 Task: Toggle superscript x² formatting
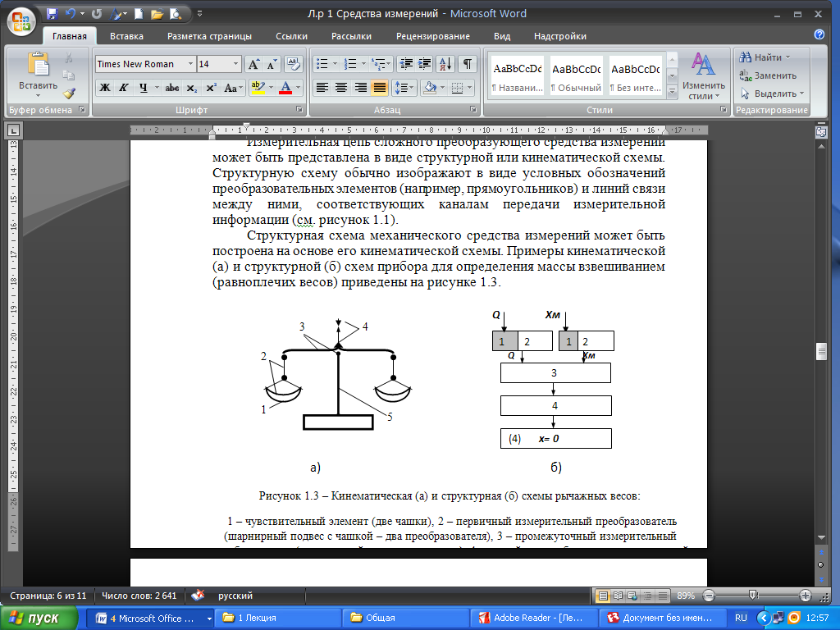point(211,87)
